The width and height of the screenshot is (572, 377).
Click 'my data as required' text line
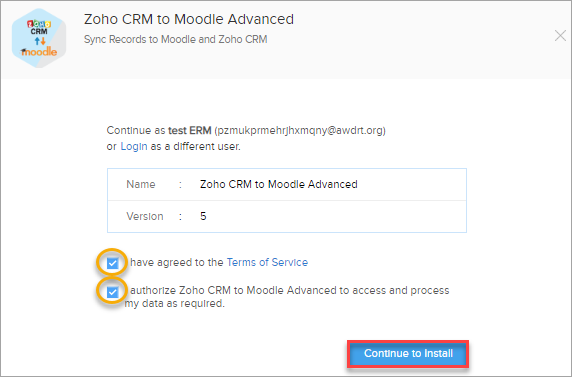(174, 304)
